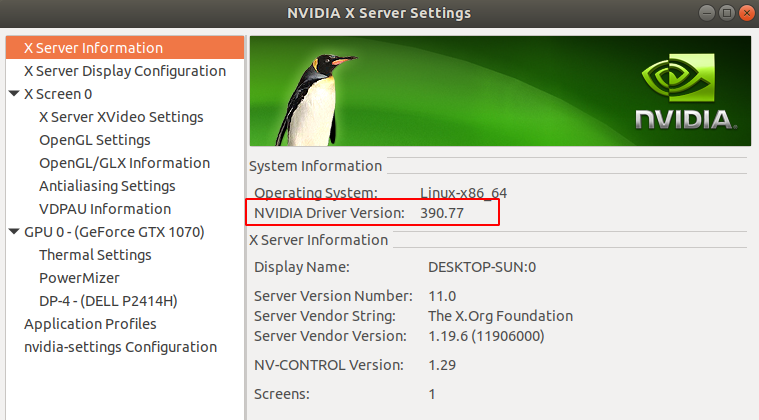Click the NV-CONTROL version value 1.29

pos(442,365)
